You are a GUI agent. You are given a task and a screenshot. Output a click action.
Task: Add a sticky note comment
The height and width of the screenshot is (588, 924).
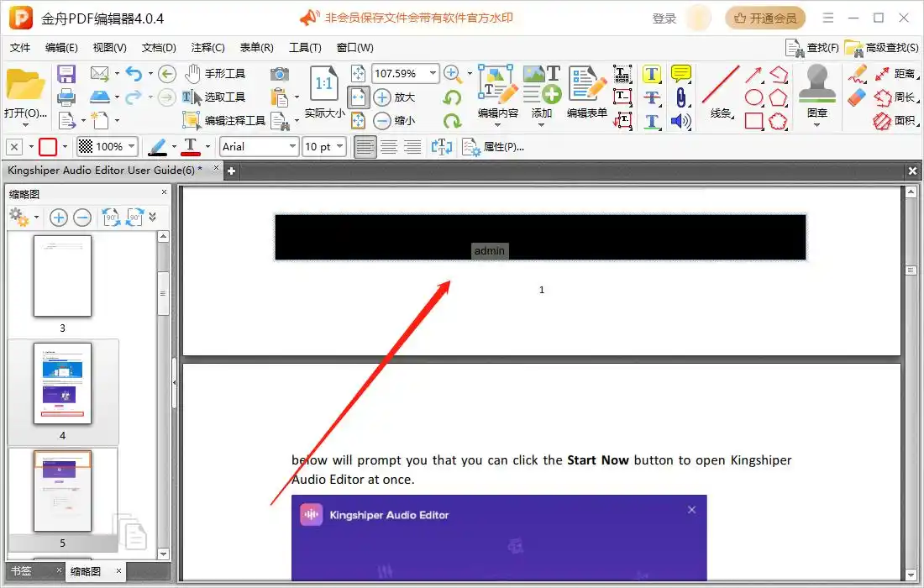point(680,74)
